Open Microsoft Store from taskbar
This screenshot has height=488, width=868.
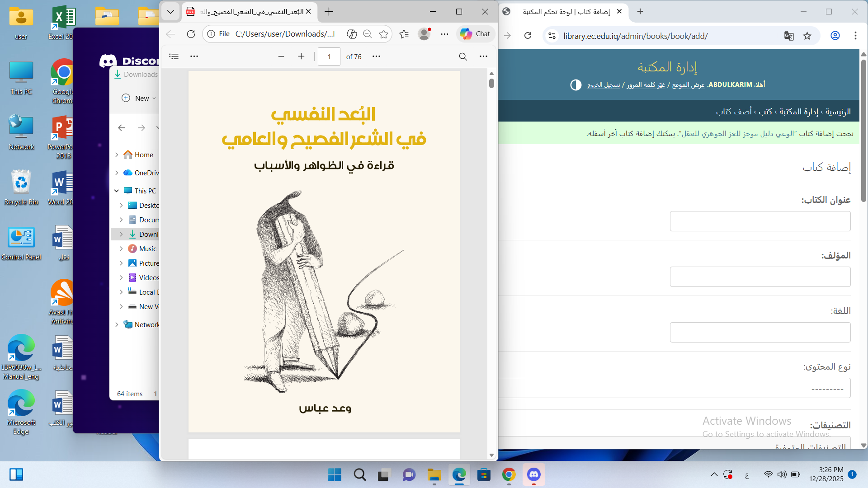[484, 475]
